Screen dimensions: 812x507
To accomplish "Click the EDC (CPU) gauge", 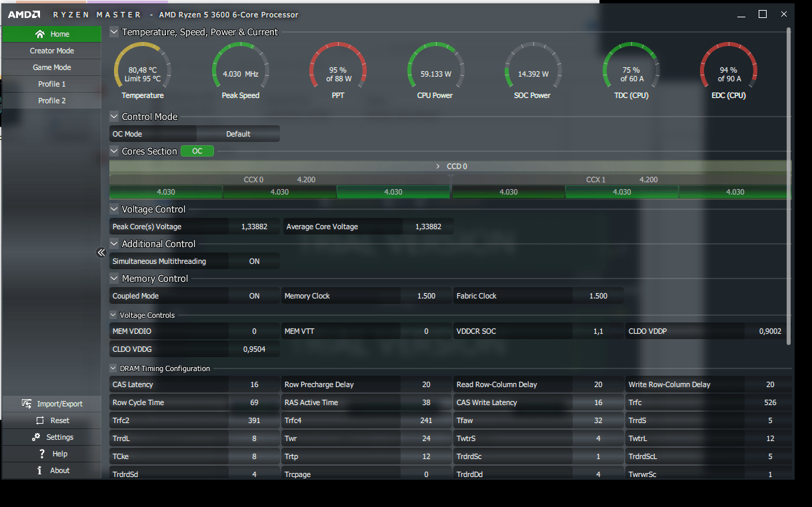I will point(729,71).
